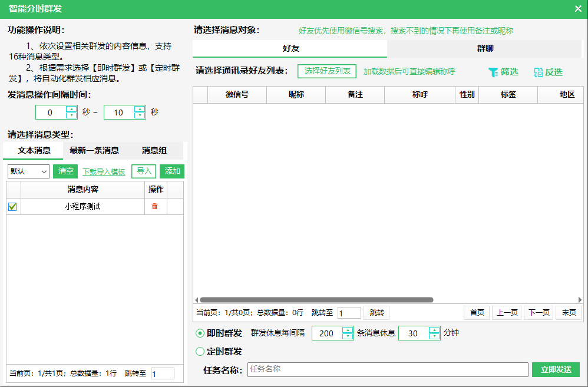The width and height of the screenshot is (588, 387).
Task: Click the 标签 column header
Action: click(x=508, y=94)
